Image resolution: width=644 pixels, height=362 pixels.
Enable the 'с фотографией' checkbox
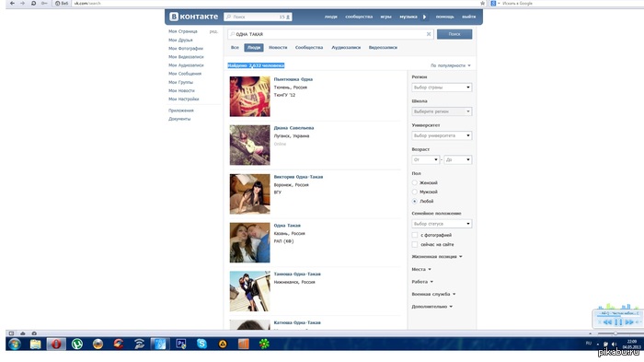(414, 235)
